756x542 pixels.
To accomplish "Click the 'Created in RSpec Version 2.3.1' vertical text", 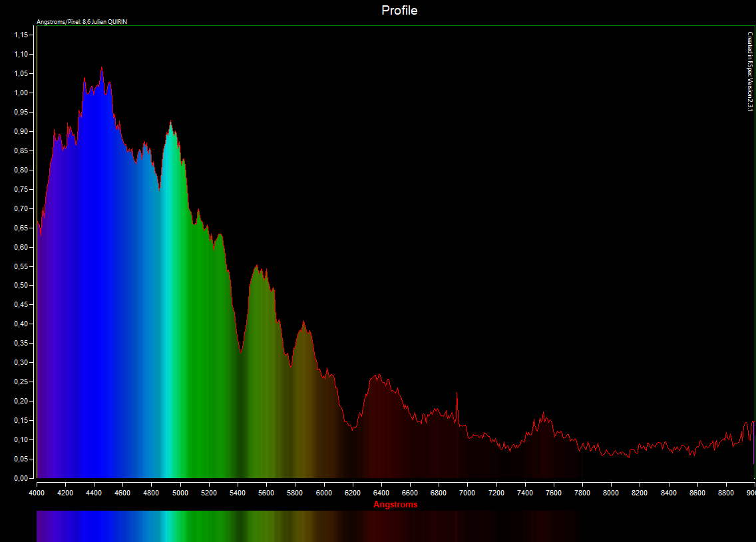I will [x=750, y=71].
